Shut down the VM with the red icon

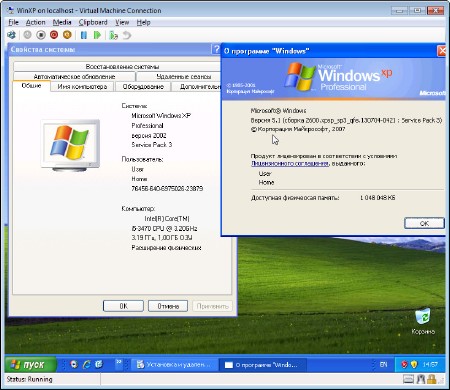pos(54,35)
